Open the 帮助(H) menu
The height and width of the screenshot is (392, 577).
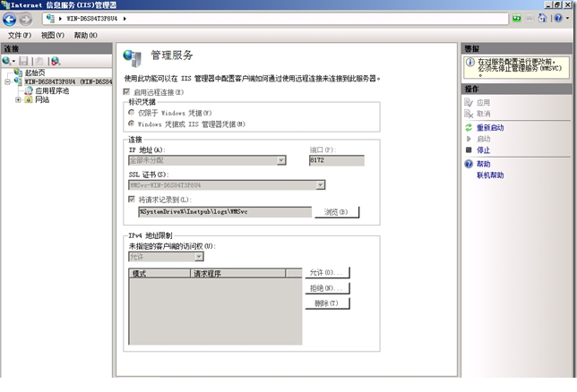[85, 35]
